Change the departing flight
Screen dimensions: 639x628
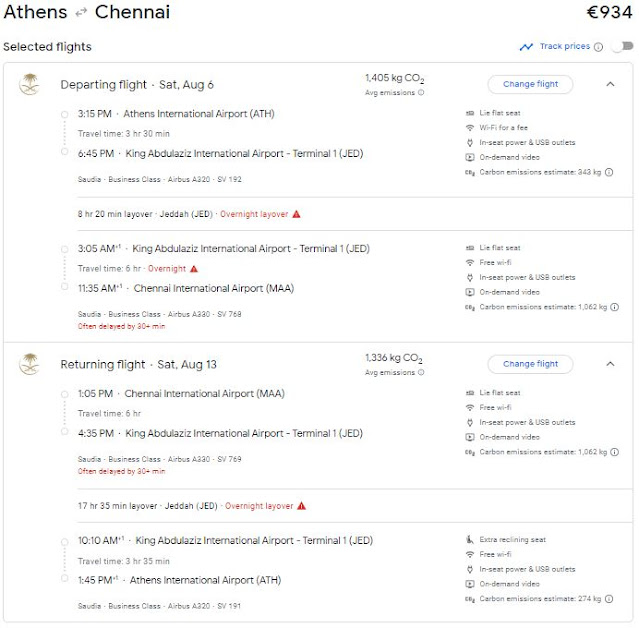530,84
